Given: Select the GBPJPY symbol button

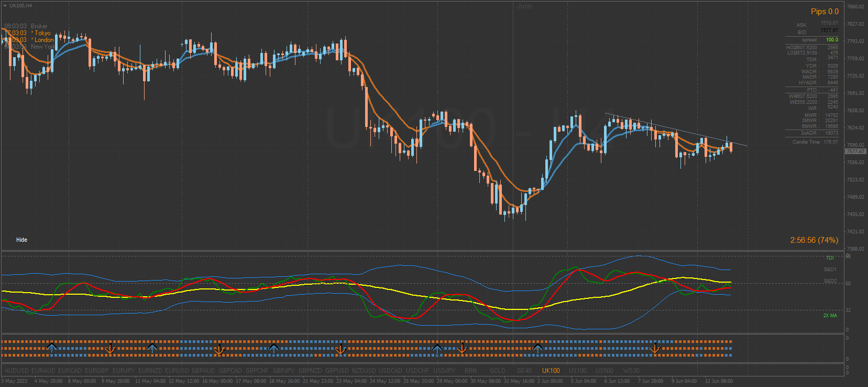Looking at the screenshot, I should [283, 371].
